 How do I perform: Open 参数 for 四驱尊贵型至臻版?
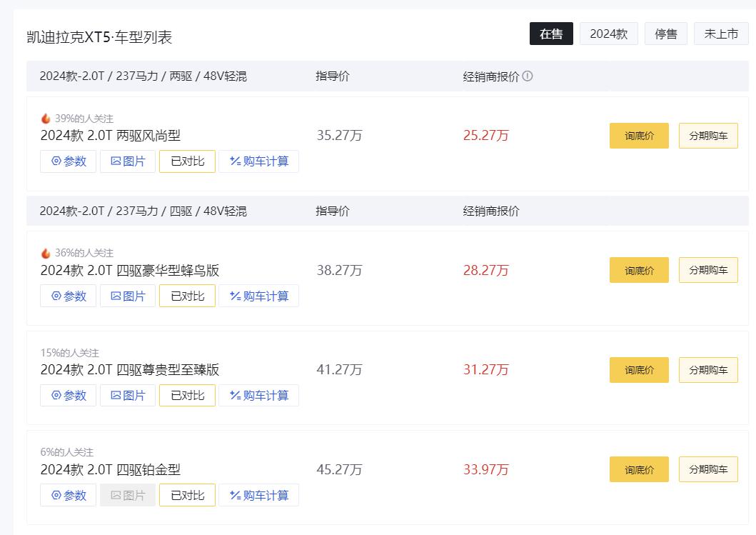[x=68, y=395]
